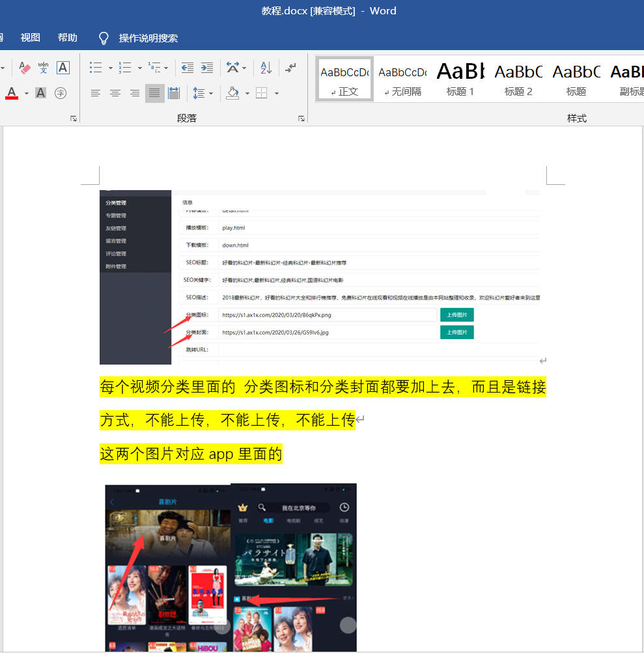Click the Clear All Formatting eraser icon
The height and width of the screenshot is (653, 644).
(x=25, y=68)
